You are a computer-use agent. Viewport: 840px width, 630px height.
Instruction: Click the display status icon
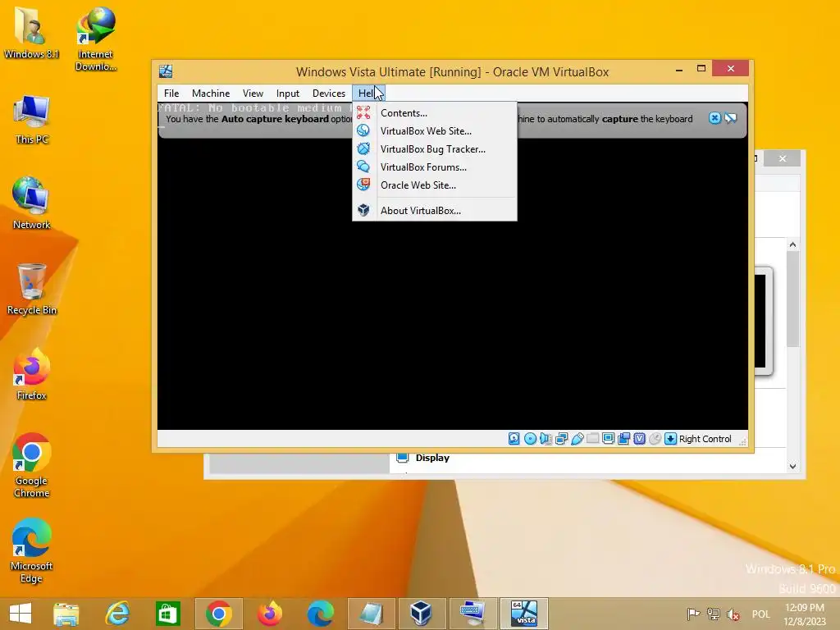[608, 439]
